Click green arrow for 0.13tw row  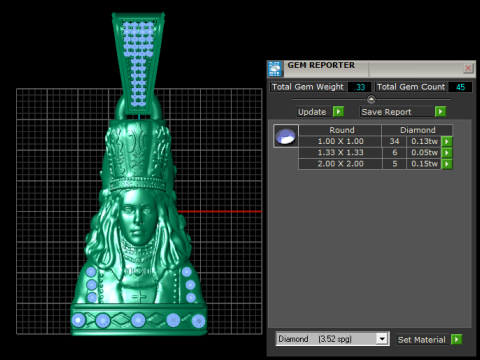[447, 141]
